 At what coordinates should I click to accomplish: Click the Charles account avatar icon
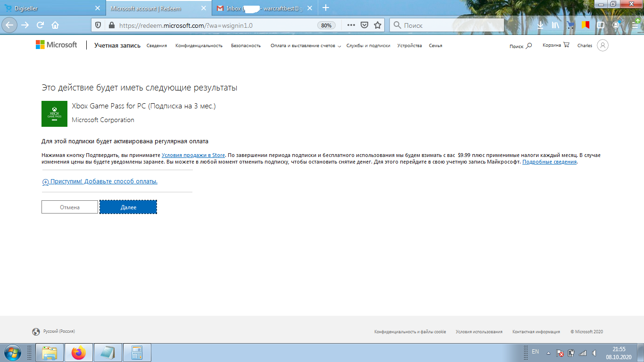(603, 45)
